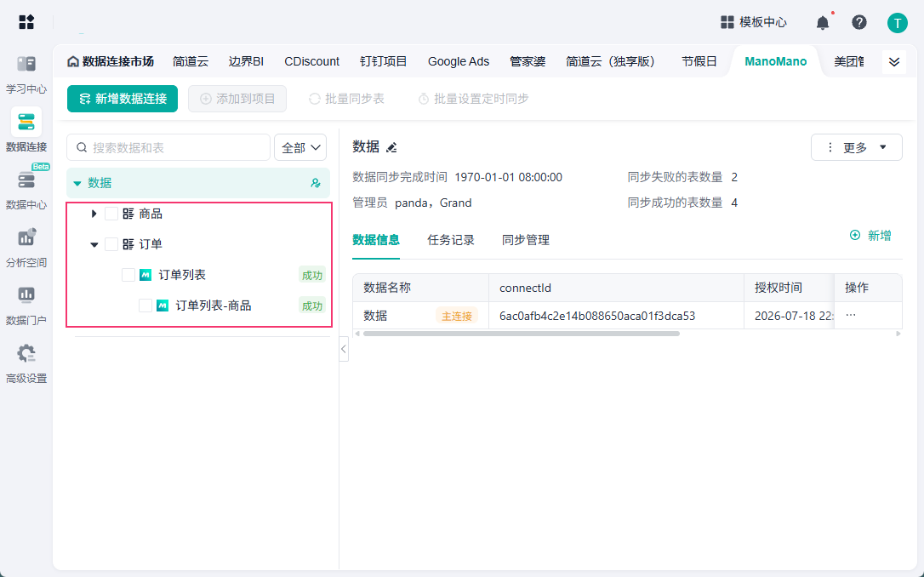Open the notifications bell

point(823,22)
